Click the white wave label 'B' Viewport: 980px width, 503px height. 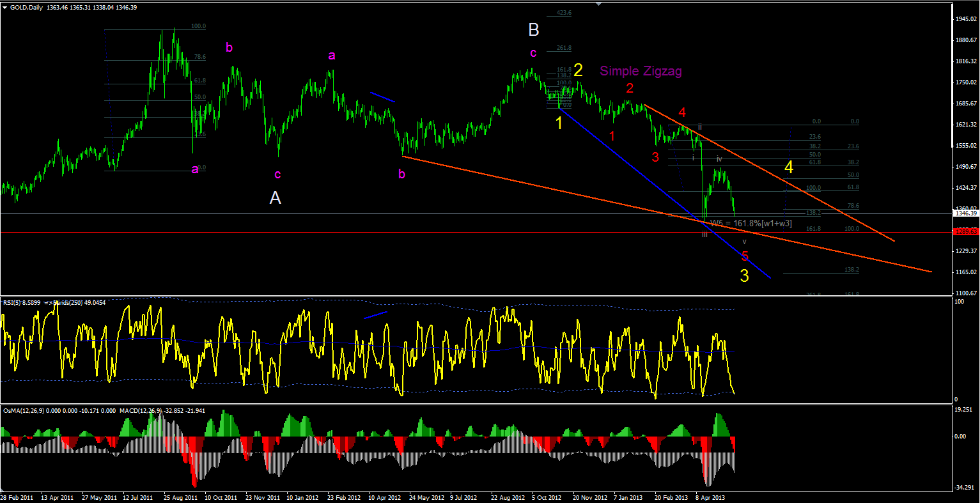point(534,29)
